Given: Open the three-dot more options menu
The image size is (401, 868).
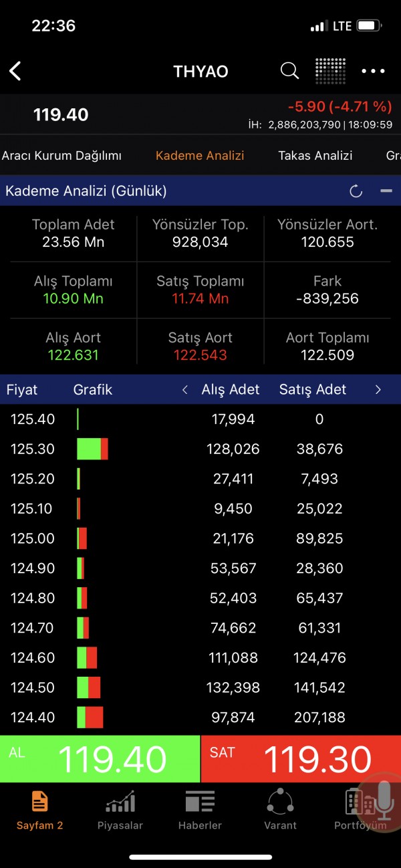Looking at the screenshot, I should 373,71.
